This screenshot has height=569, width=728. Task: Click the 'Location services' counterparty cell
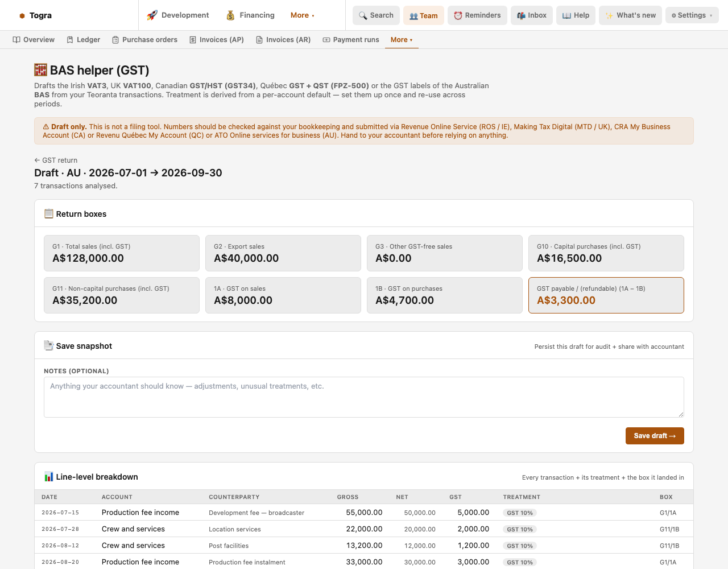click(x=235, y=529)
